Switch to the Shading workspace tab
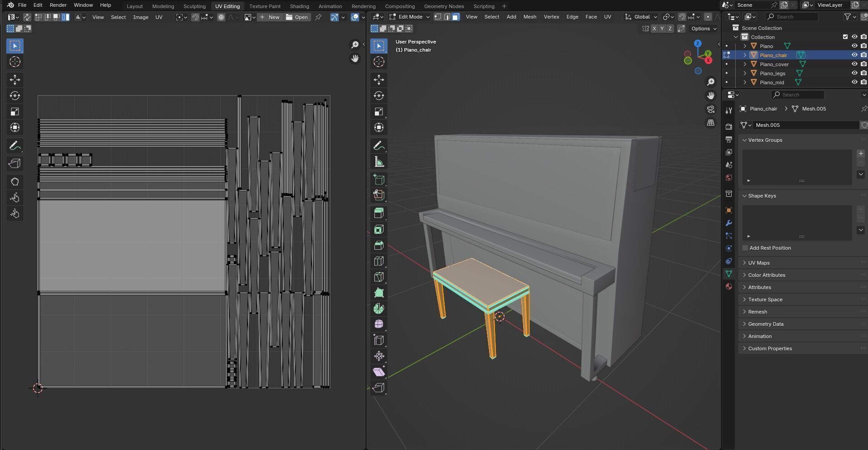 click(x=299, y=6)
